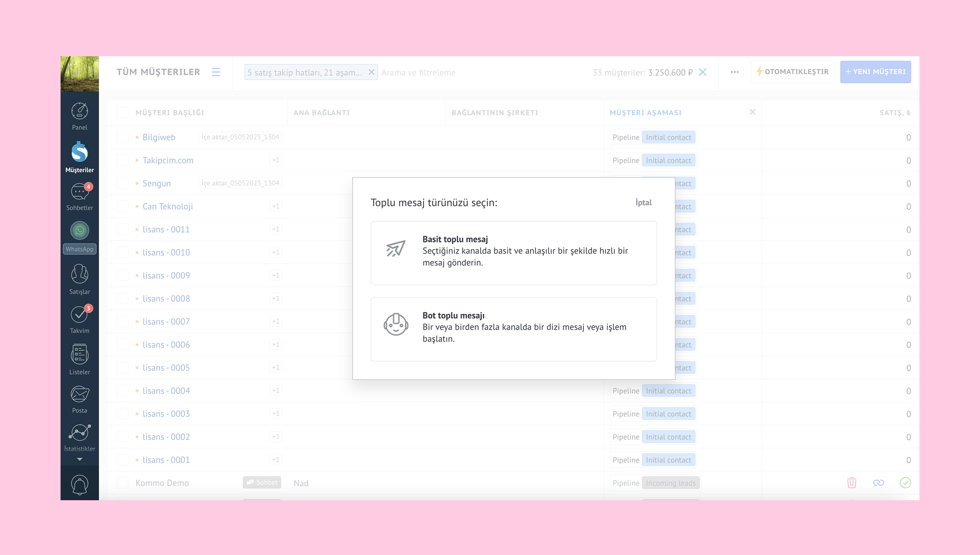
Task: Click the +1 tag on lisans - 0003 row
Action: point(276,414)
